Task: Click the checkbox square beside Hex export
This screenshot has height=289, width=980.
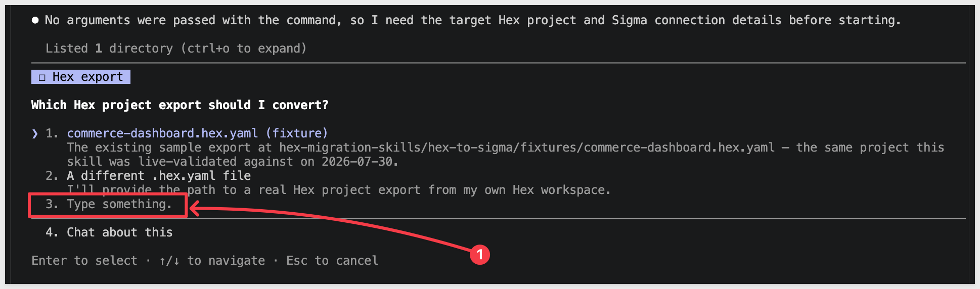Action: pyautogui.click(x=42, y=77)
